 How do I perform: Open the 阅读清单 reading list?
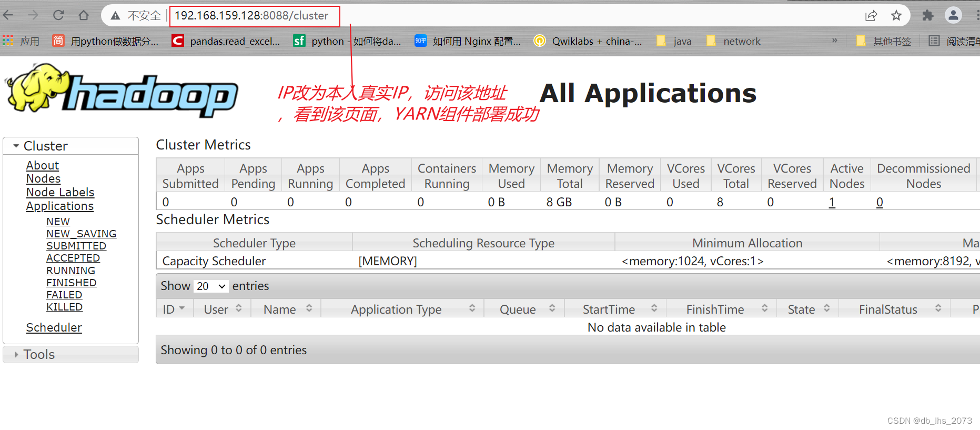pyautogui.click(x=954, y=41)
